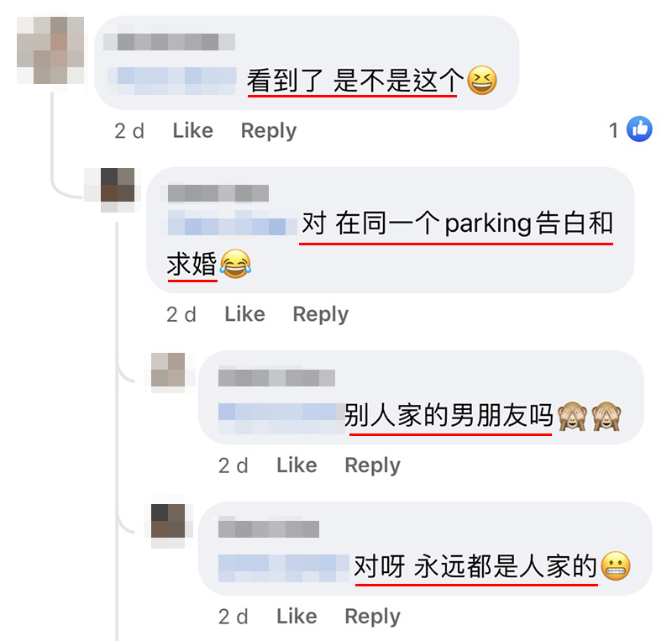The image size is (672, 641).
Task: Click the reaction count 1 on top comment
Action: pyautogui.click(x=614, y=130)
